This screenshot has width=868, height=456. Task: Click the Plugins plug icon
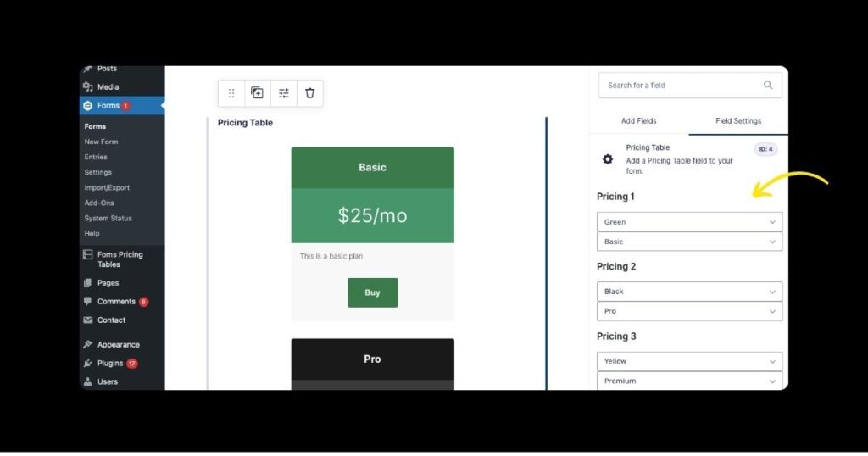click(87, 364)
